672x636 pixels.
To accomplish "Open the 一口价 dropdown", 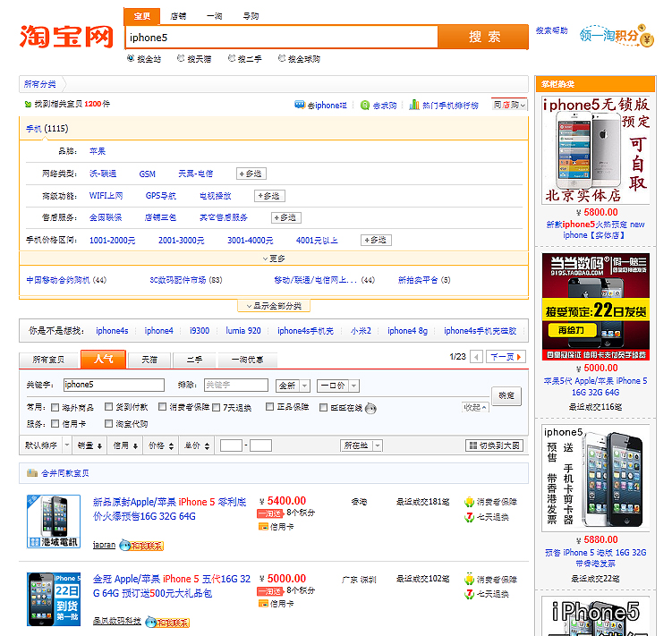I will coord(338,386).
